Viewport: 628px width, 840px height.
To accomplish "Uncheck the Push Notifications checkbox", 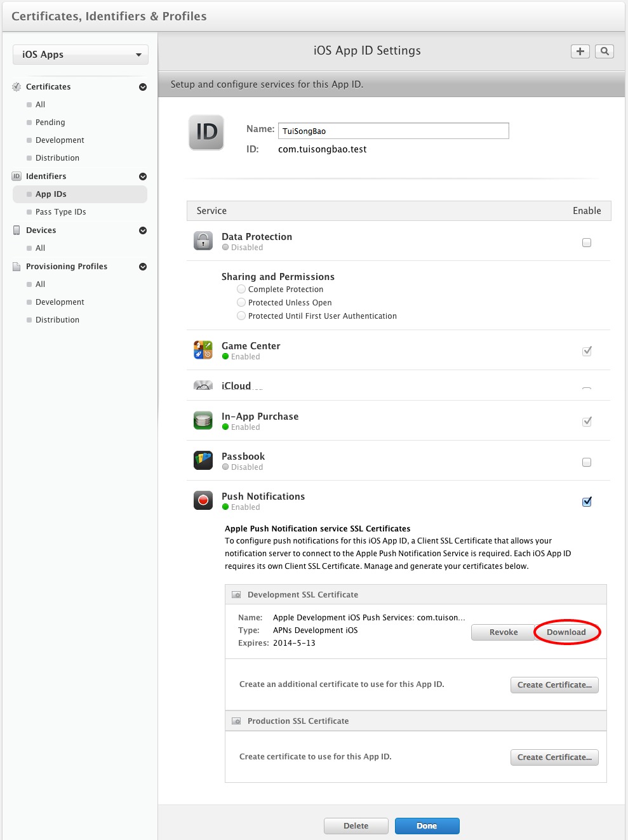I will pyautogui.click(x=587, y=502).
